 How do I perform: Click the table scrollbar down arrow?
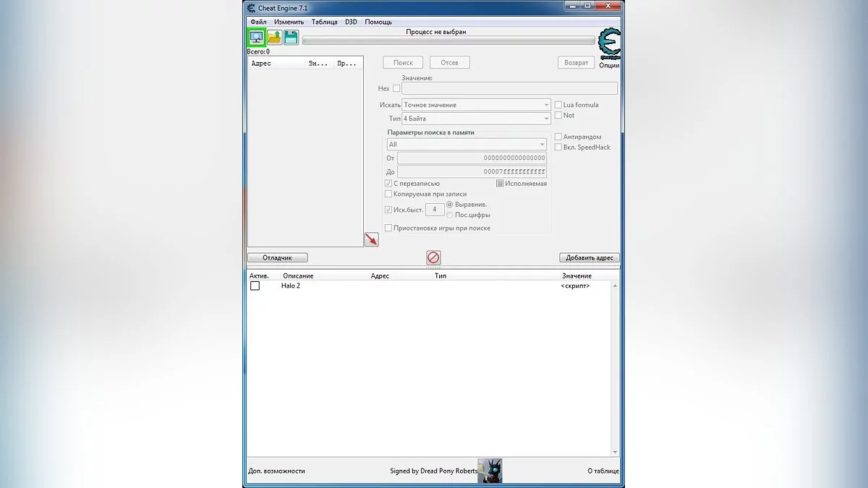[x=616, y=453]
